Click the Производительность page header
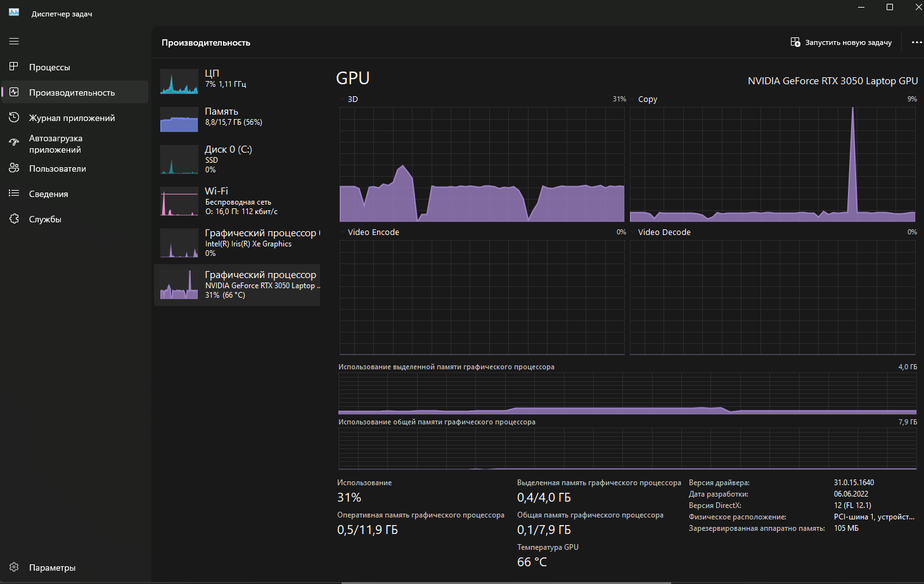The height and width of the screenshot is (584, 924). (x=206, y=42)
